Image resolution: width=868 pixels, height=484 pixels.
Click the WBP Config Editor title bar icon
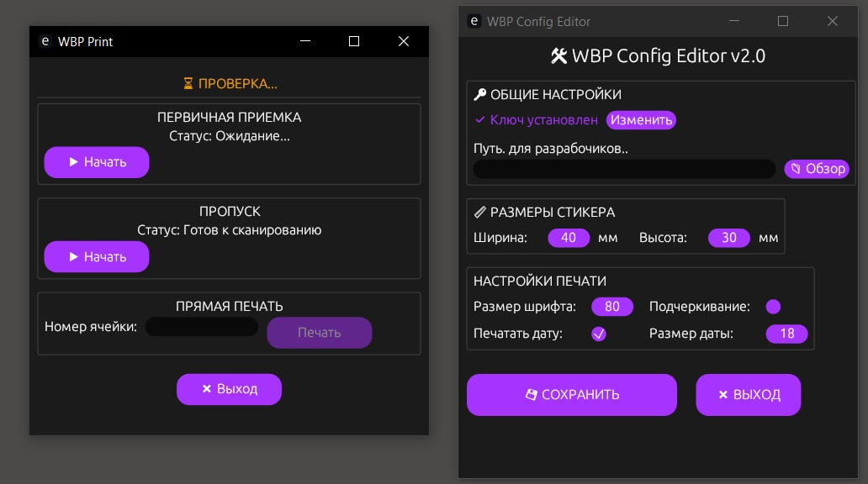pyautogui.click(x=474, y=22)
